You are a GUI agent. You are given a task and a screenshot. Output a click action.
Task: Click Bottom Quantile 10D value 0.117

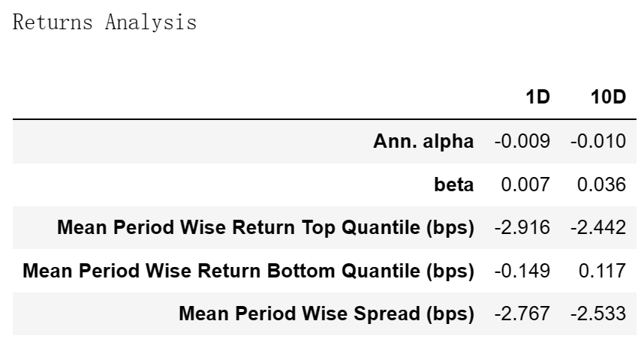(x=602, y=271)
